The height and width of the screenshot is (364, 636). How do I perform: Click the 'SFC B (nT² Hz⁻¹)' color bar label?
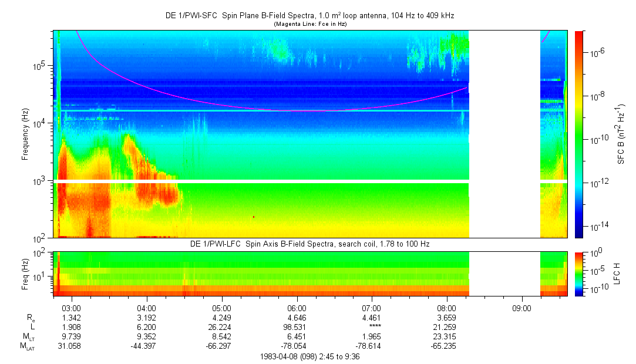[x=621, y=134]
